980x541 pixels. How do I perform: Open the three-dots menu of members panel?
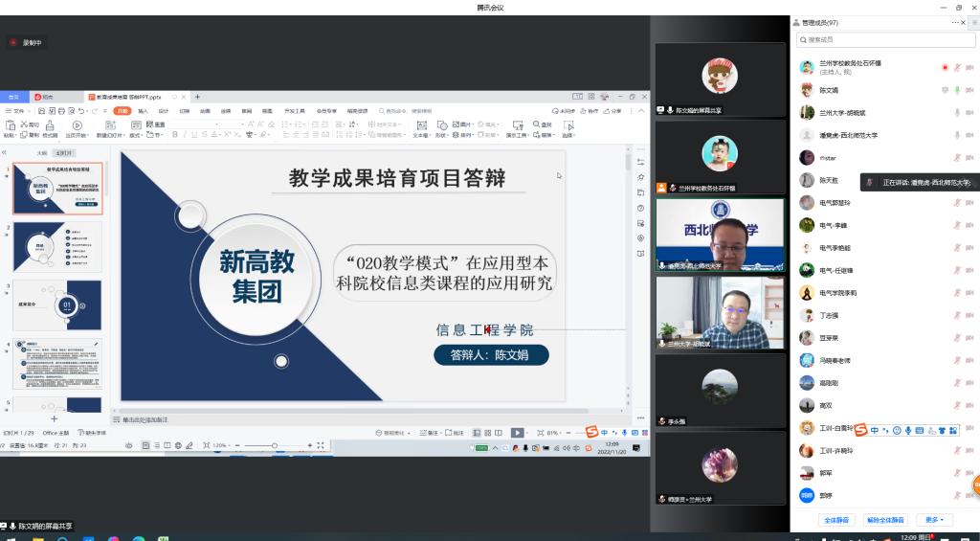954,22
